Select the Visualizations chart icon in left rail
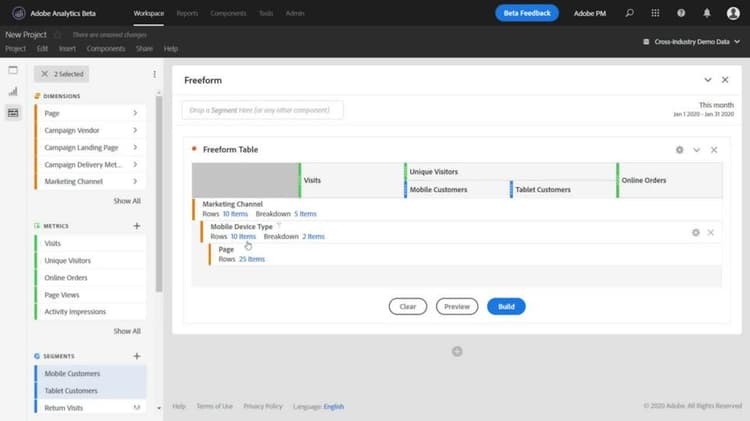Image resolution: width=750 pixels, height=421 pixels. click(x=13, y=91)
